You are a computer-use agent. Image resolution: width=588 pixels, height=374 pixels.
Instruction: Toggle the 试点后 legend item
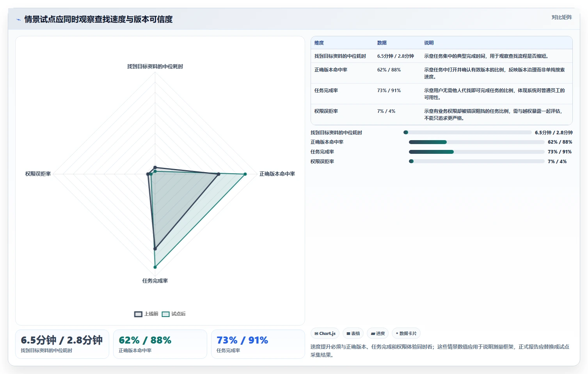pos(174,314)
